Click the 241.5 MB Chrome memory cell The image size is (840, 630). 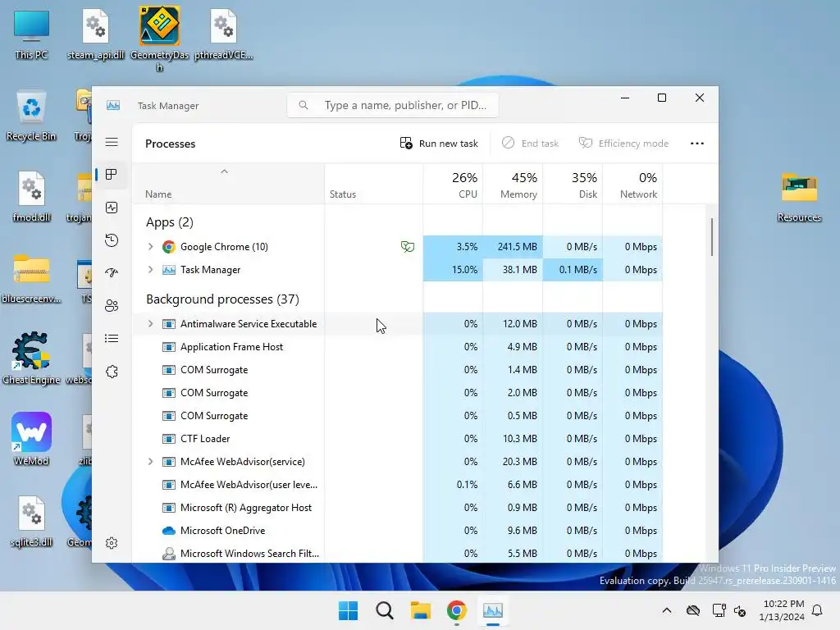tap(513, 246)
